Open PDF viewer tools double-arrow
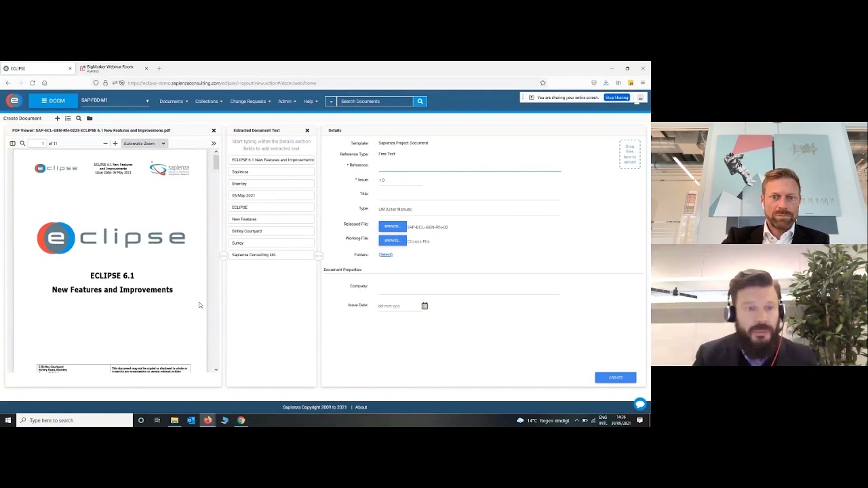 pos(214,144)
